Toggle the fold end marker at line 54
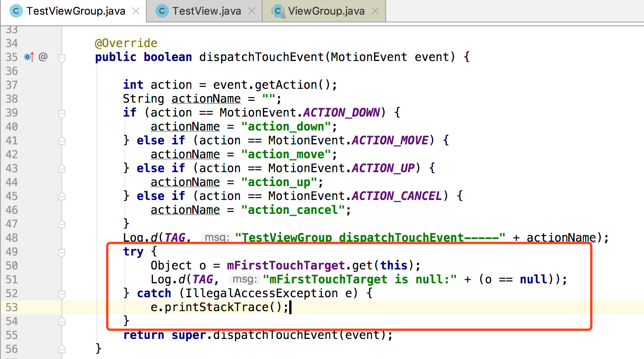The height and width of the screenshot is (359, 644). pyautogui.click(x=62, y=322)
